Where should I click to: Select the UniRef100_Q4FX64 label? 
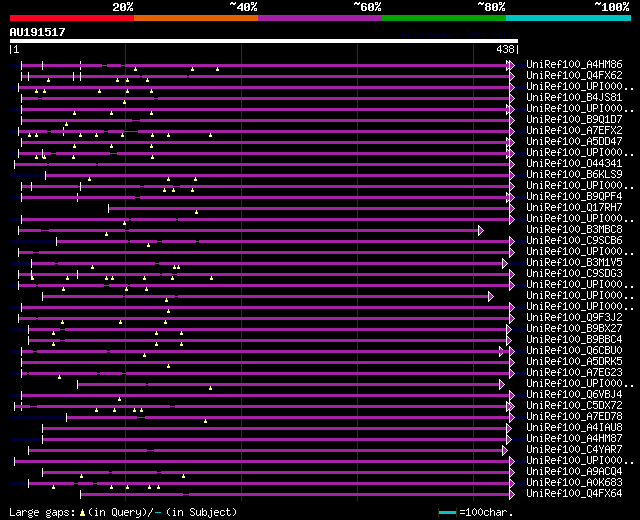point(574,494)
